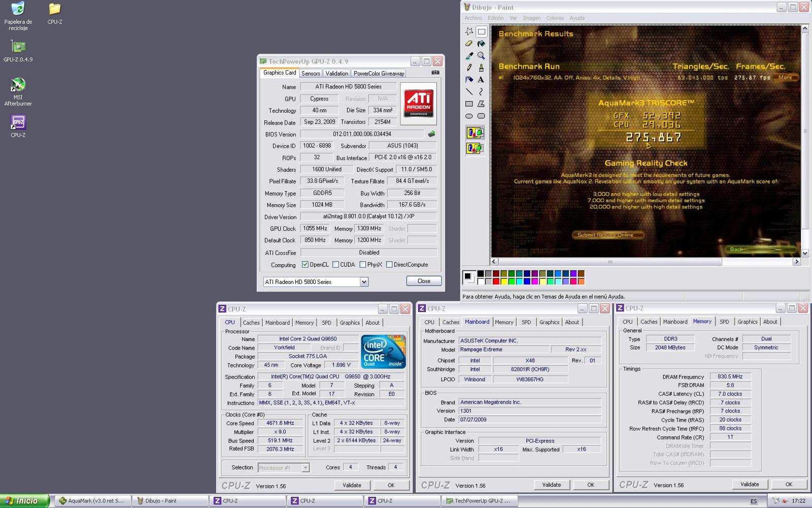Viewport: 812px width, 508px height.
Task: Click OK in the CPU-Z Mainboard window
Action: click(591, 485)
